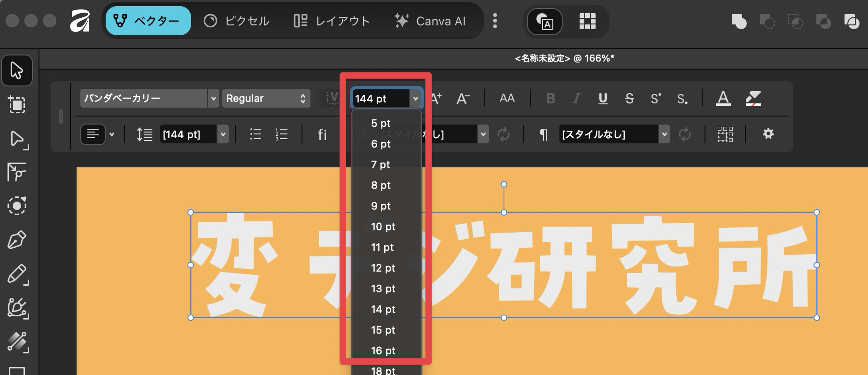Click the text frame grid icon

(x=725, y=134)
